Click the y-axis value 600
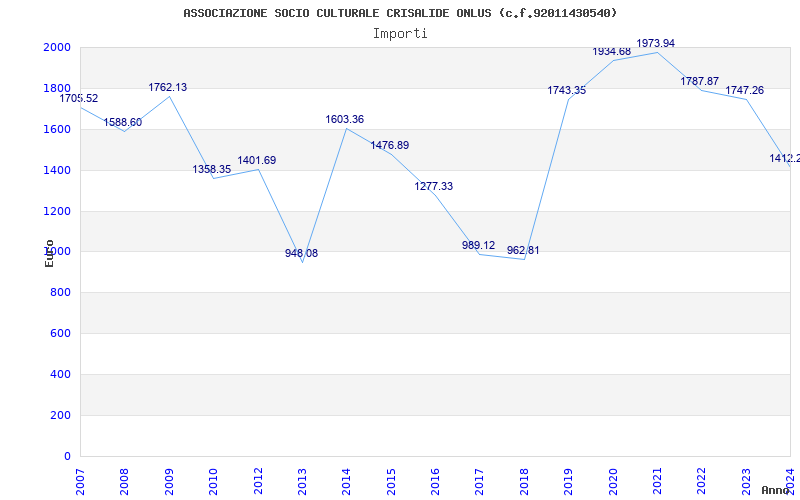 pos(63,333)
